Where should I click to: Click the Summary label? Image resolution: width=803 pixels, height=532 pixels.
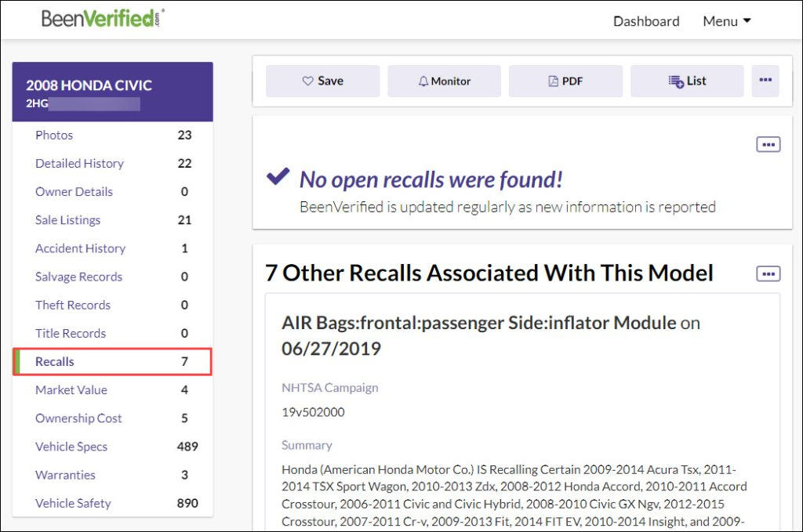click(307, 445)
